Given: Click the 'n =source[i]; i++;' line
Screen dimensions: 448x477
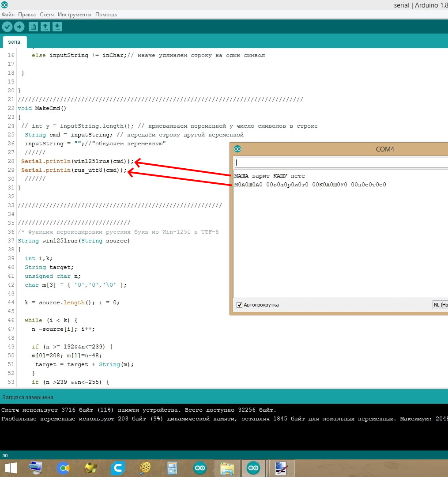Looking at the screenshot, I should (63, 329).
